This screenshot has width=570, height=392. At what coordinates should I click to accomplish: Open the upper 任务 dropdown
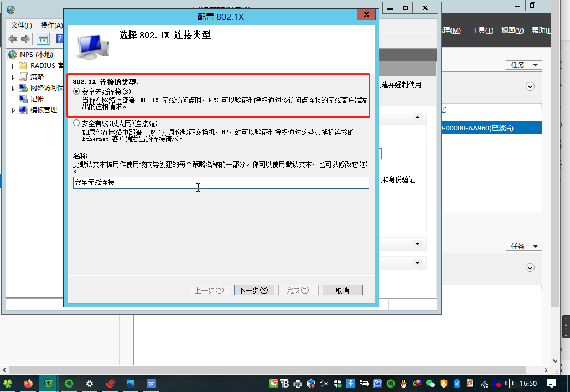point(524,65)
